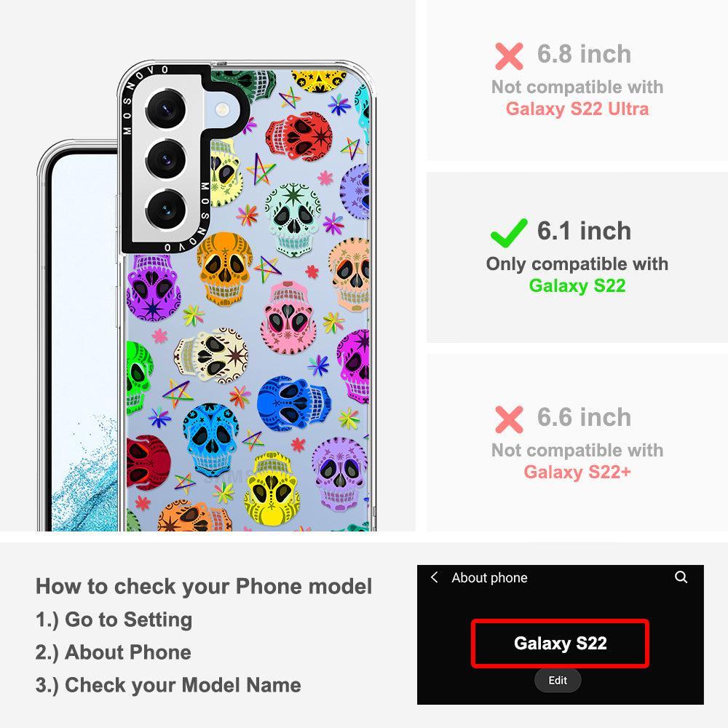Click the back arrow beside About phone
Viewport: 728px width, 728px height.
435,577
